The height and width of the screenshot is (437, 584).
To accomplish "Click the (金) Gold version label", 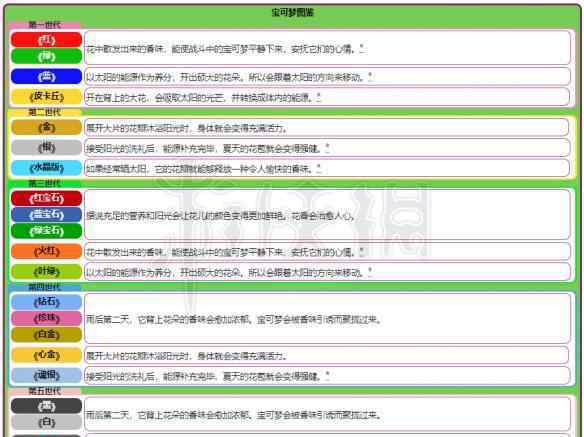I will coord(47,127).
